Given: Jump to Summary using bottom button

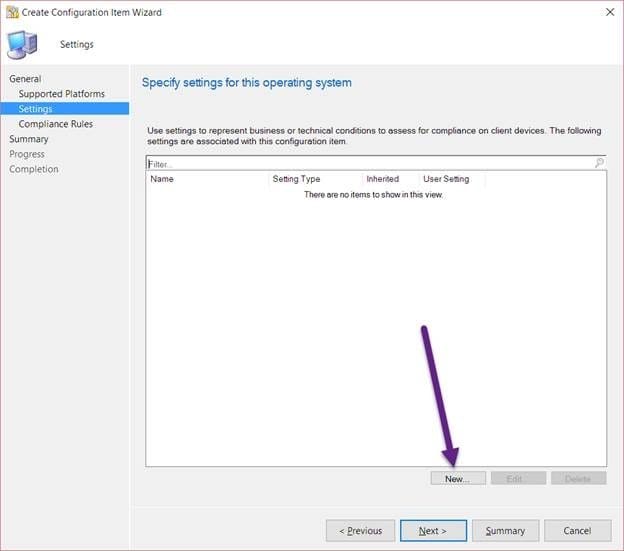Looking at the screenshot, I should point(505,531).
